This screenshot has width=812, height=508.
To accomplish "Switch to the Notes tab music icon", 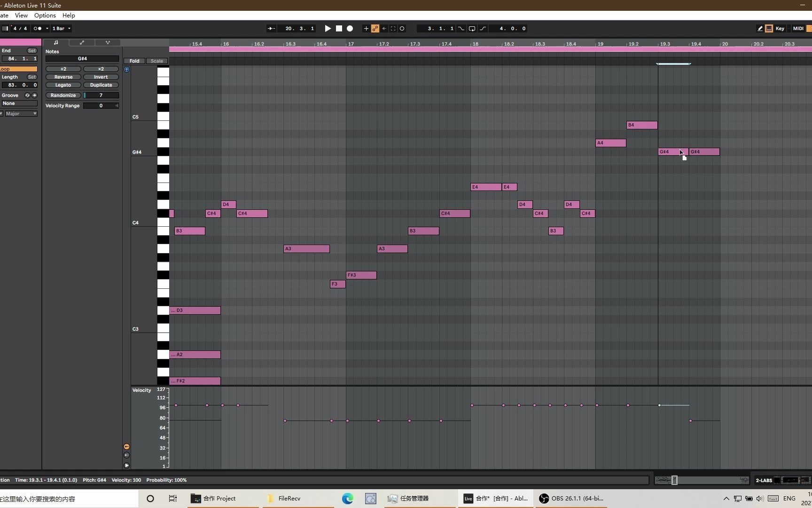I will [x=56, y=43].
